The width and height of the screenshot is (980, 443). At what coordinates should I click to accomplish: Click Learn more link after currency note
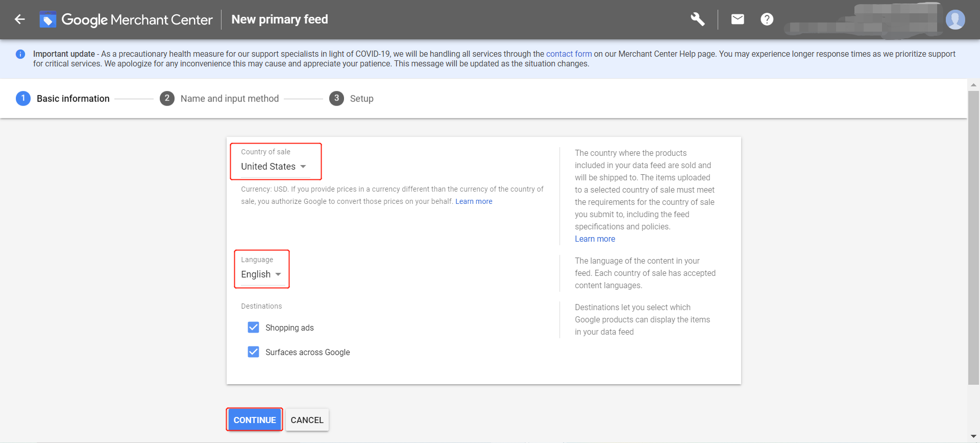(474, 201)
